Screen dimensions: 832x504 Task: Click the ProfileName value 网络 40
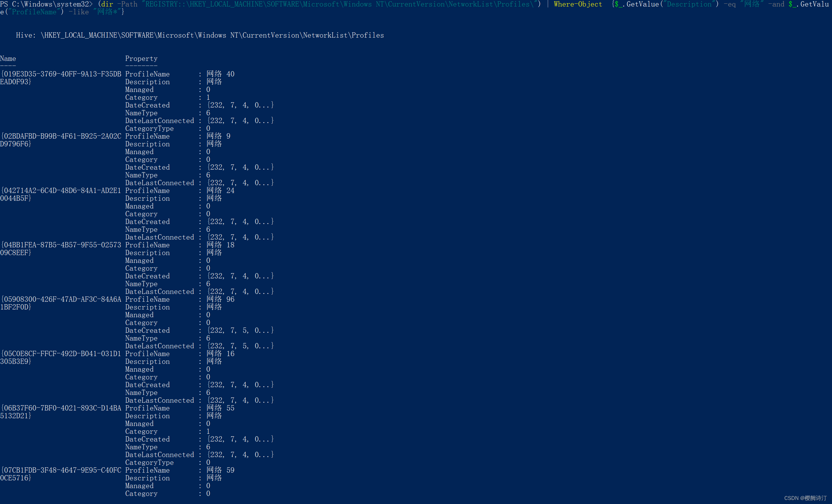tap(221, 74)
